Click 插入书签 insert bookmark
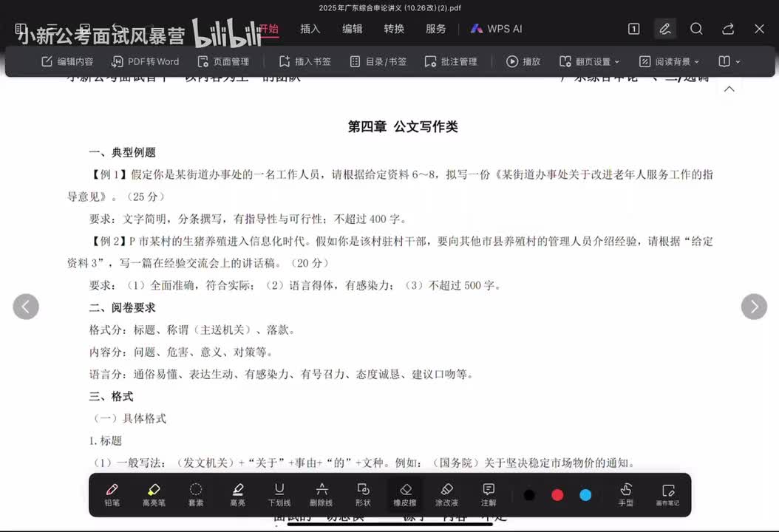 (305, 61)
